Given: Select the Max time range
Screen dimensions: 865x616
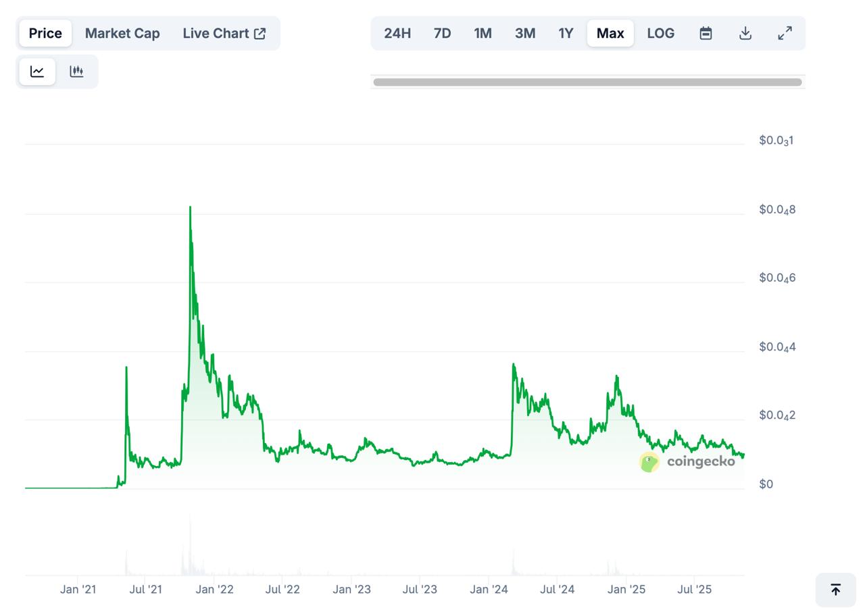Looking at the screenshot, I should (610, 33).
